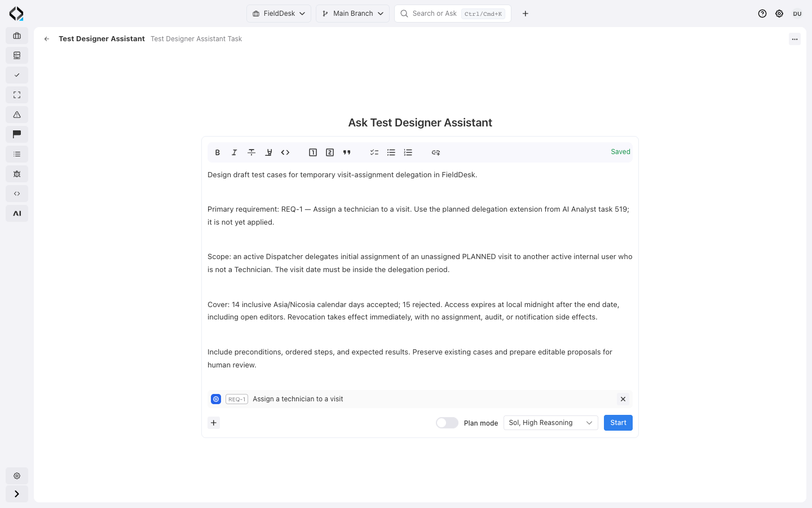Apply strikethrough formatting
This screenshot has height=508, width=812.
tap(251, 152)
